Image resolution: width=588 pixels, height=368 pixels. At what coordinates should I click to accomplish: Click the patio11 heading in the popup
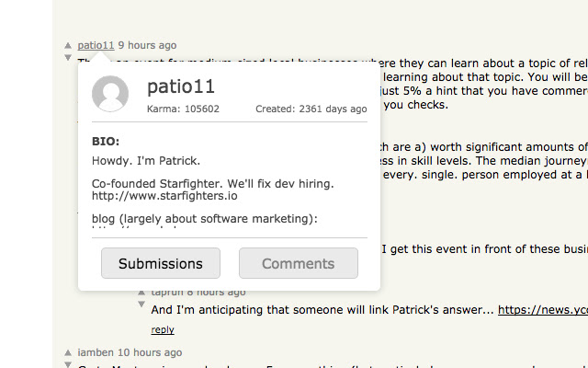pos(181,87)
